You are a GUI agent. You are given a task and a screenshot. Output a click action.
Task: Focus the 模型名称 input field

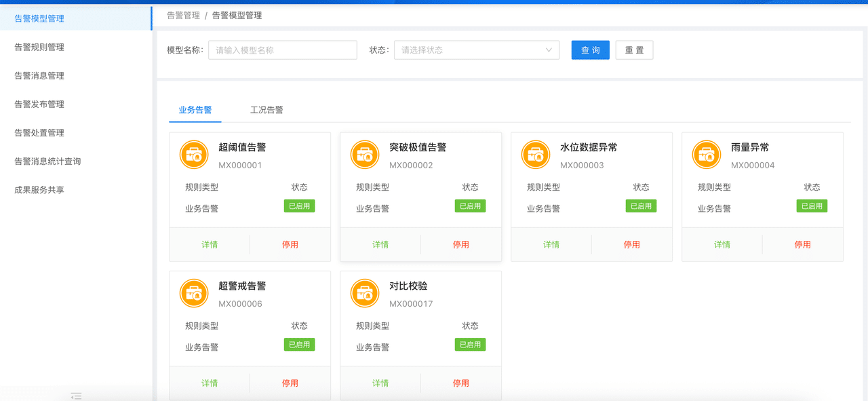click(x=283, y=50)
